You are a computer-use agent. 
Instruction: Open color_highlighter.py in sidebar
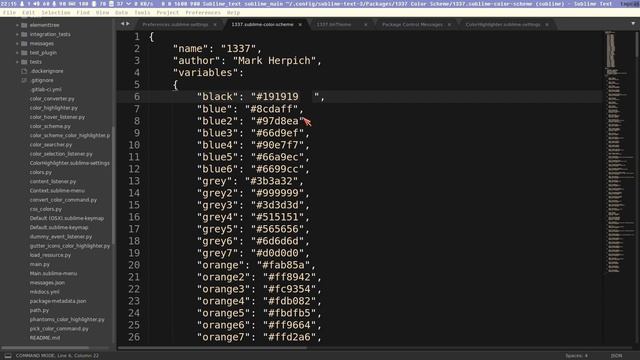click(53, 108)
